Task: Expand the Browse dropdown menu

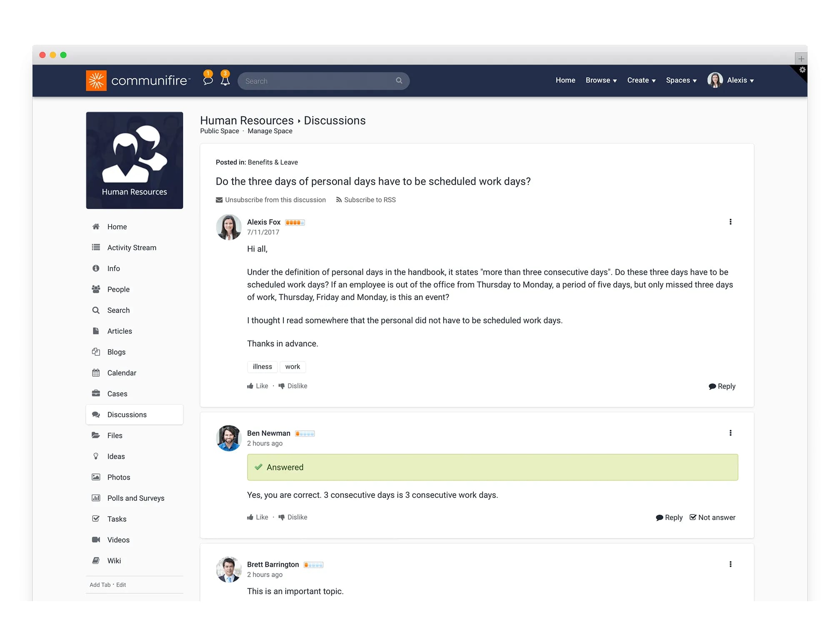Action: 601,80
